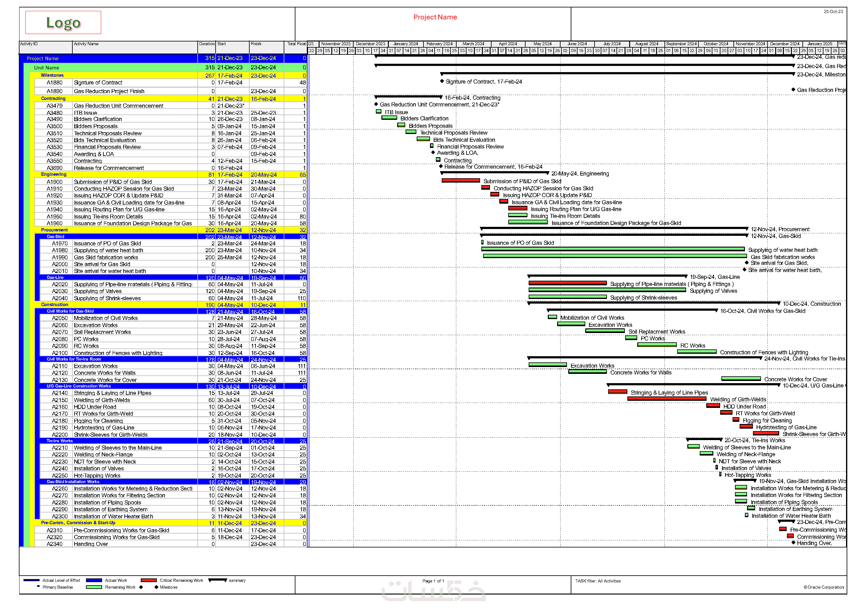Click the Handing Over milestone diamond

[793, 543]
